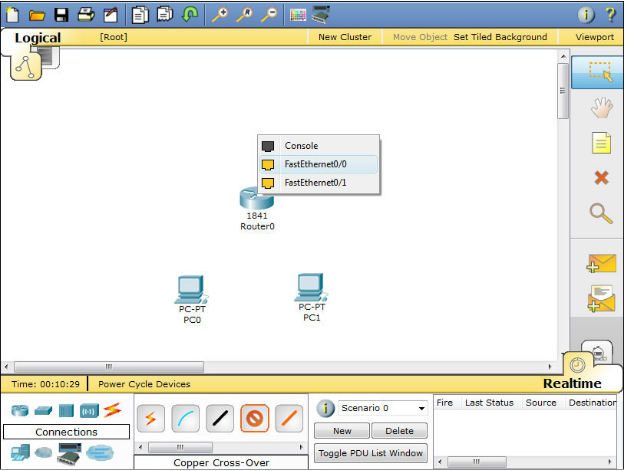Click the PC1 device on the workspace
This screenshot has width=625, height=471.
312,288
